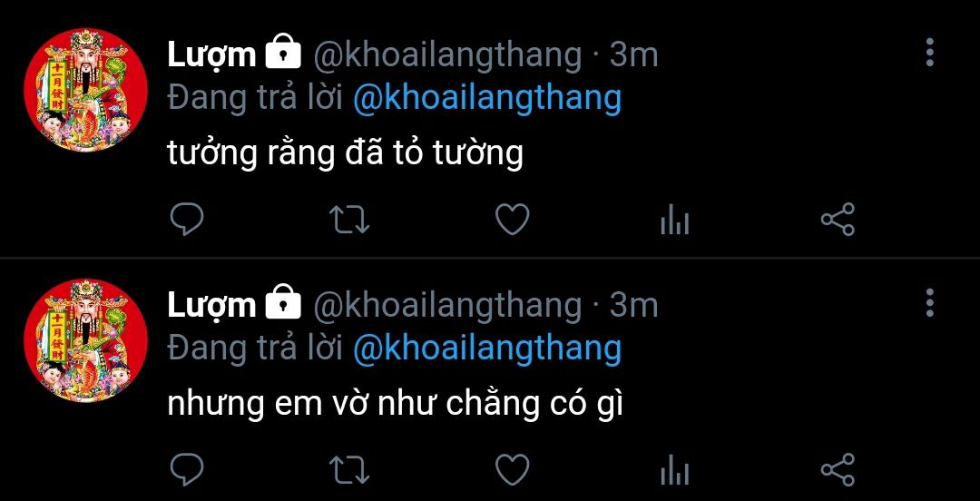View analytics of 'tưởng rằng đã tỏ tường' tweet

(x=675, y=221)
